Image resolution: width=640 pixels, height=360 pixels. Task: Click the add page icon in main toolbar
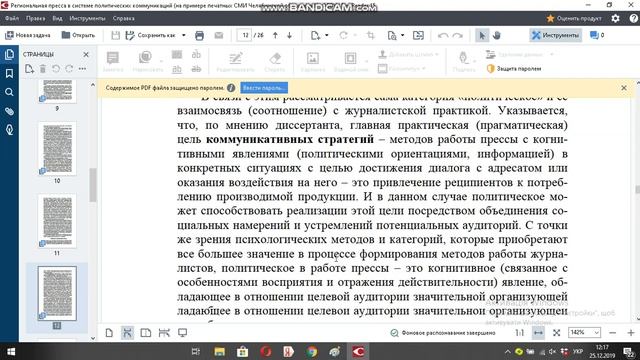315,36
